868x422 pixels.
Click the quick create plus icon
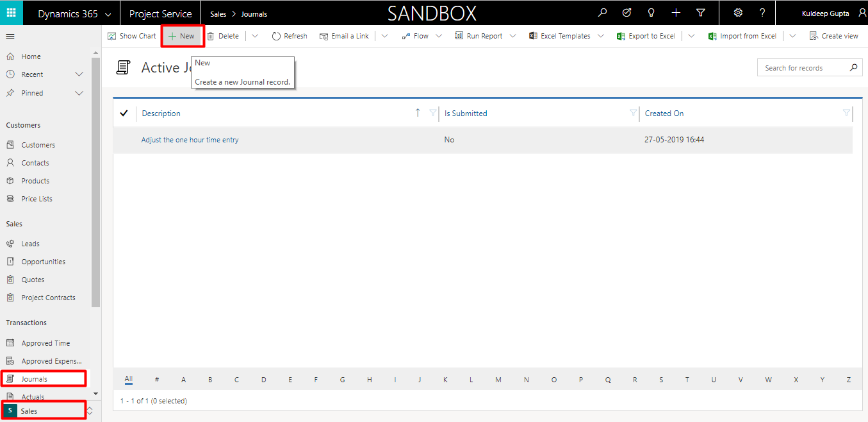[676, 13]
